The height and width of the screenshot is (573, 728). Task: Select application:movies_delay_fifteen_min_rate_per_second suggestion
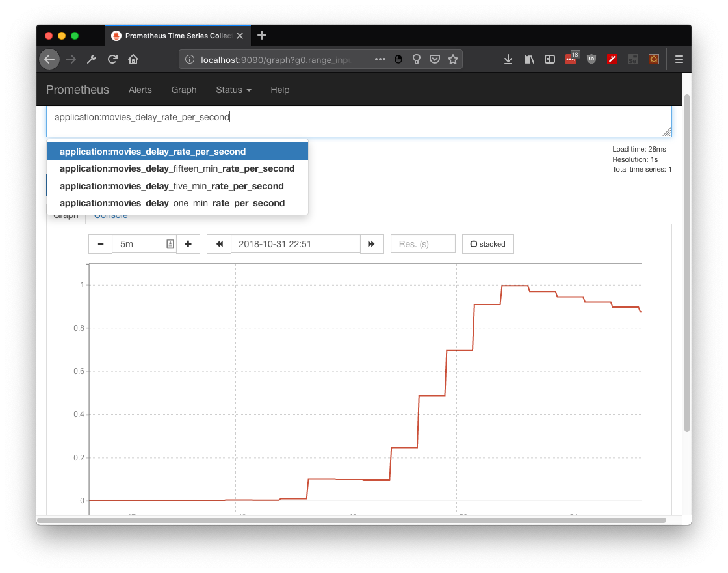point(177,168)
